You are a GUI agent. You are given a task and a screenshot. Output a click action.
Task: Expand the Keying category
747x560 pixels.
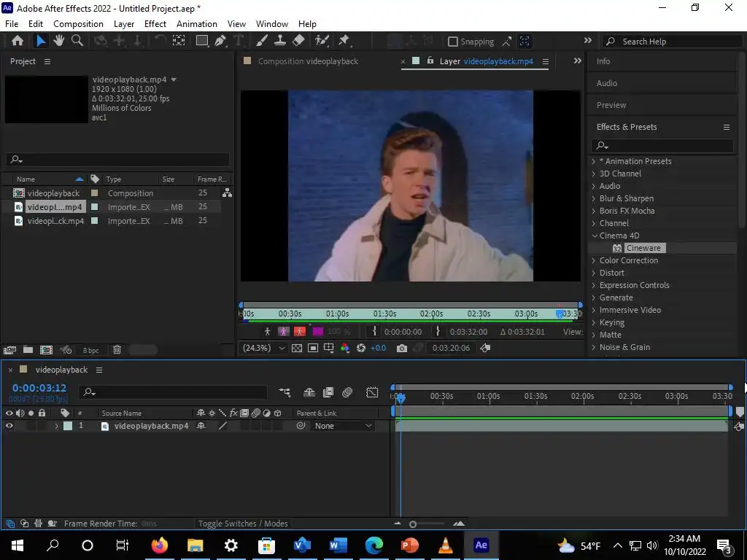[x=594, y=322]
